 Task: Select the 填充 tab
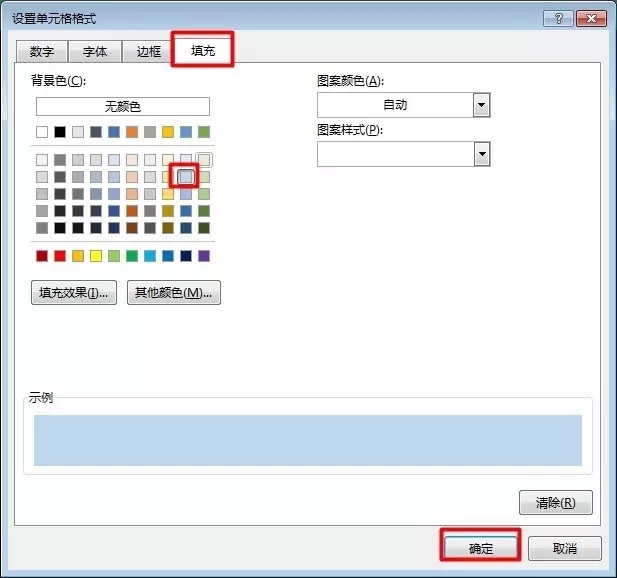tap(202, 51)
